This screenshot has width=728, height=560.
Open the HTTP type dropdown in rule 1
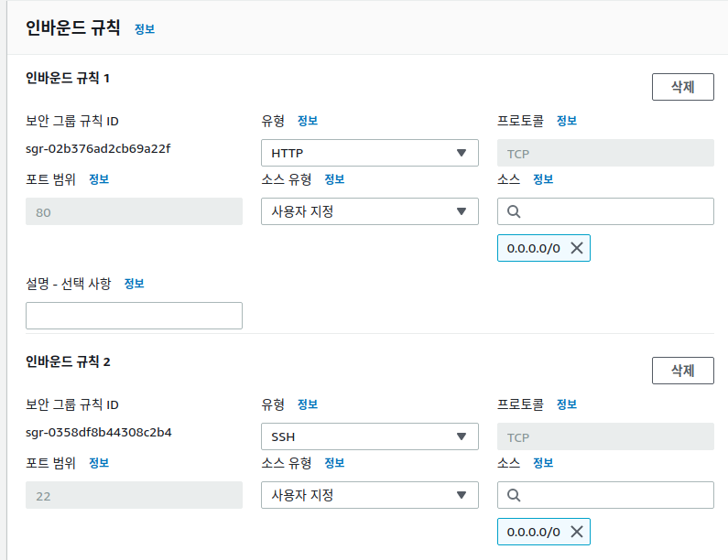point(370,153)
